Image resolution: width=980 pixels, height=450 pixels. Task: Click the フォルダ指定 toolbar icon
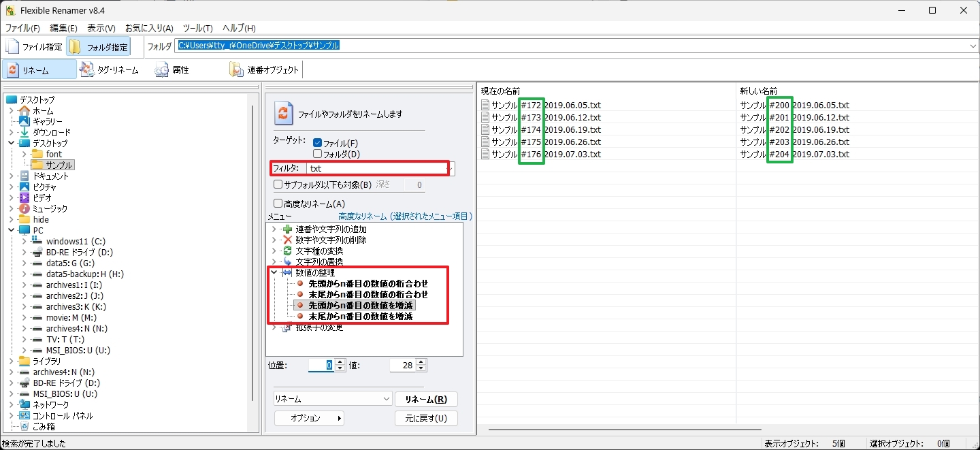click(x=76, y=47)
